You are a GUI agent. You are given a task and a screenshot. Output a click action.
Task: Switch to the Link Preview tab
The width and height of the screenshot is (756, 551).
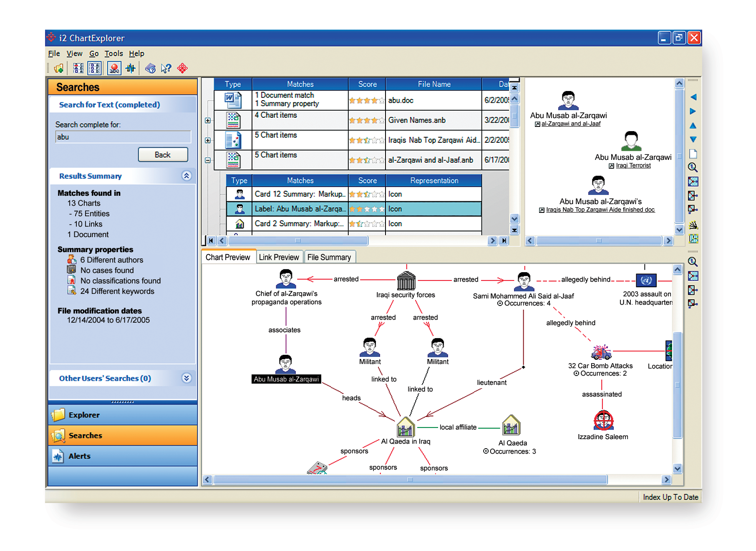pos(279,257)
